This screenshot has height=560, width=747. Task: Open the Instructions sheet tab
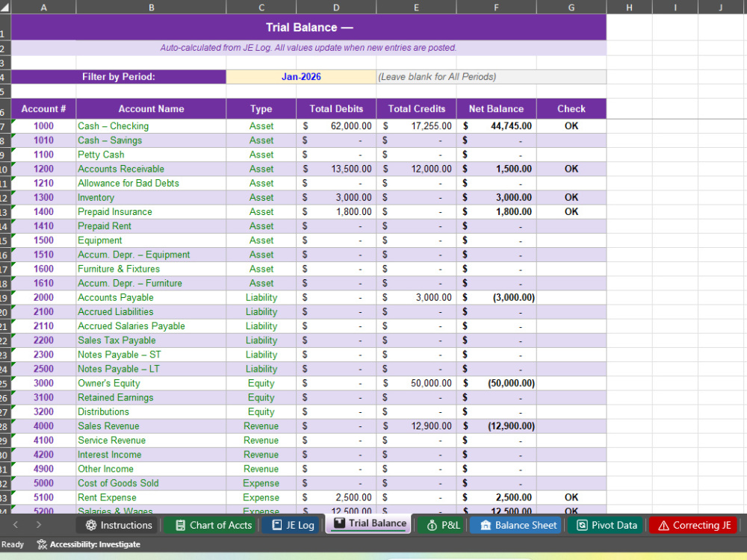tap(118, 525)
